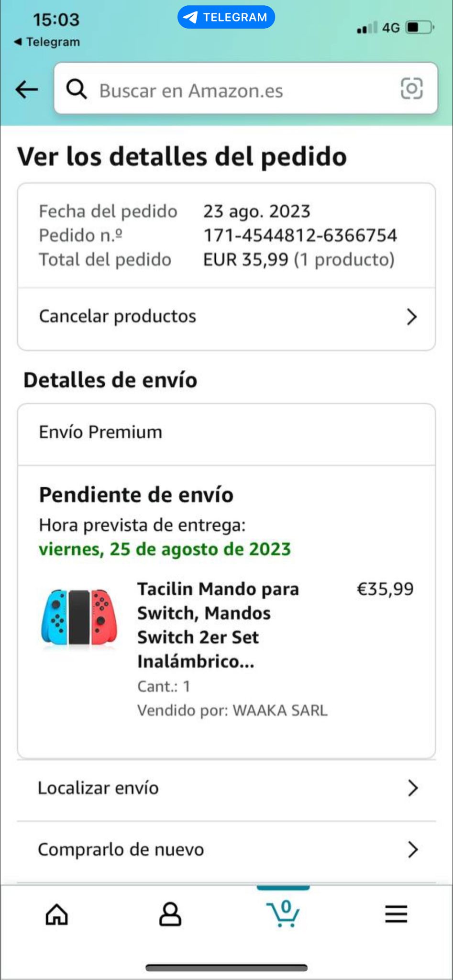Tap the home indicator bar at bottom

pyautogui.click(x=226, y=968)
